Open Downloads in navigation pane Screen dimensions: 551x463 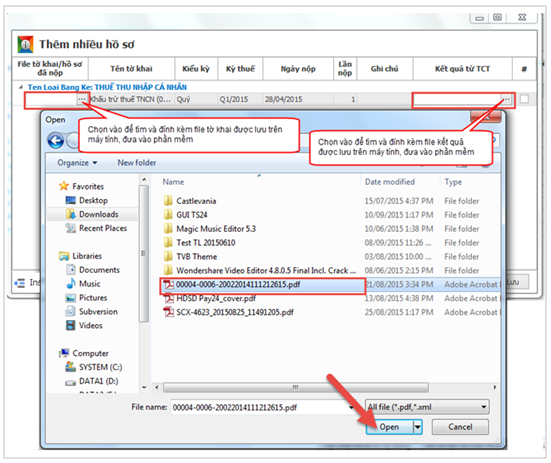tap(98, 214)
